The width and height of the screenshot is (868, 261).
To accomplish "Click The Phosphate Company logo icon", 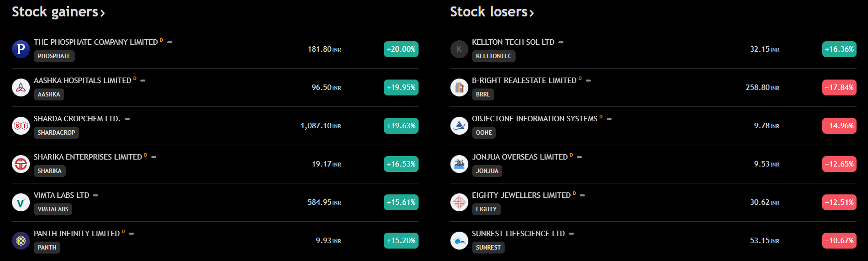I will (x=21, y=49).
